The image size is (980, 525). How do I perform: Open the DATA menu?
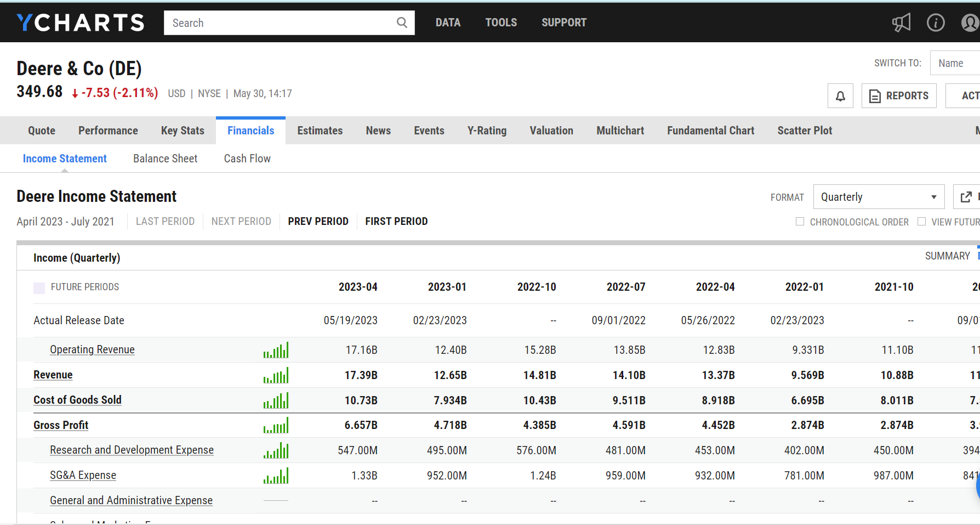tap(448, 22)
